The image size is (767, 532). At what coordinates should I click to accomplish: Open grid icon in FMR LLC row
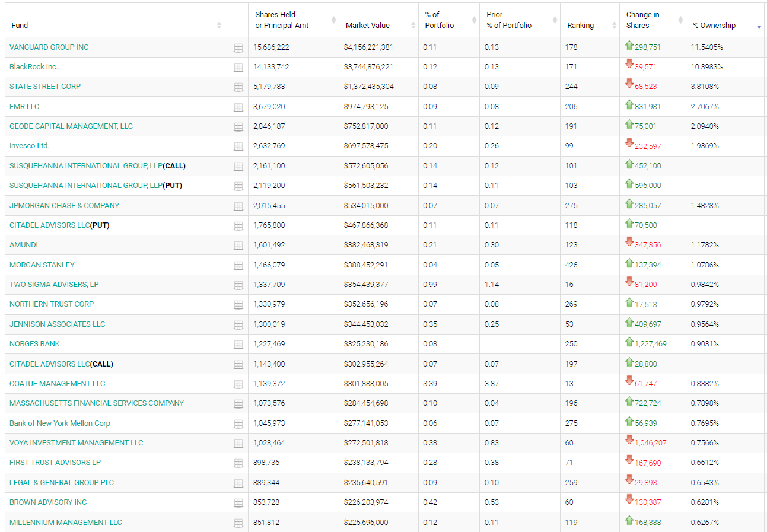point(238,107)
